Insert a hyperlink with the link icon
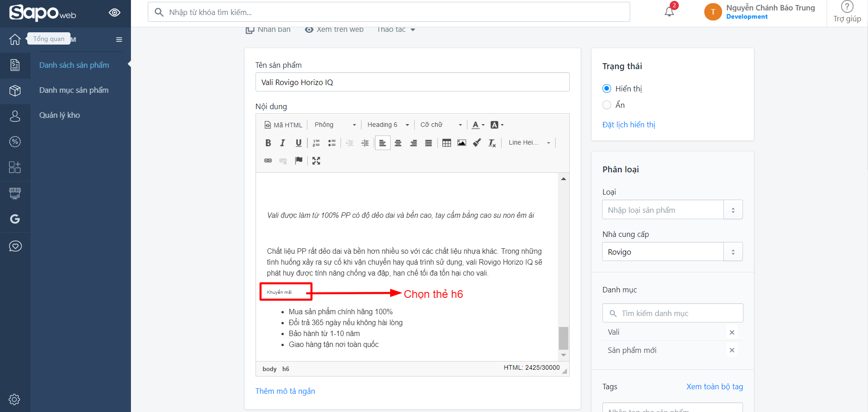The height and width of the screenshot is (412, 868). [x=268, y=161]
